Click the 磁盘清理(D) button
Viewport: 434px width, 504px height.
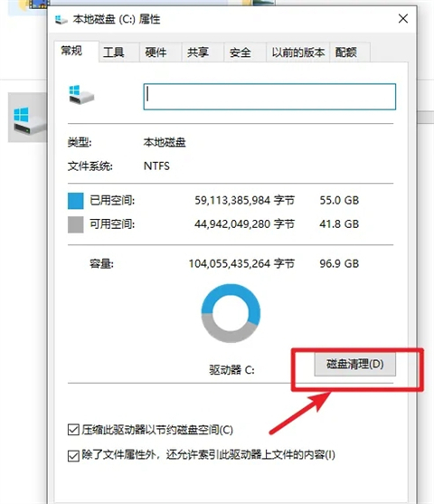(355, 364)
